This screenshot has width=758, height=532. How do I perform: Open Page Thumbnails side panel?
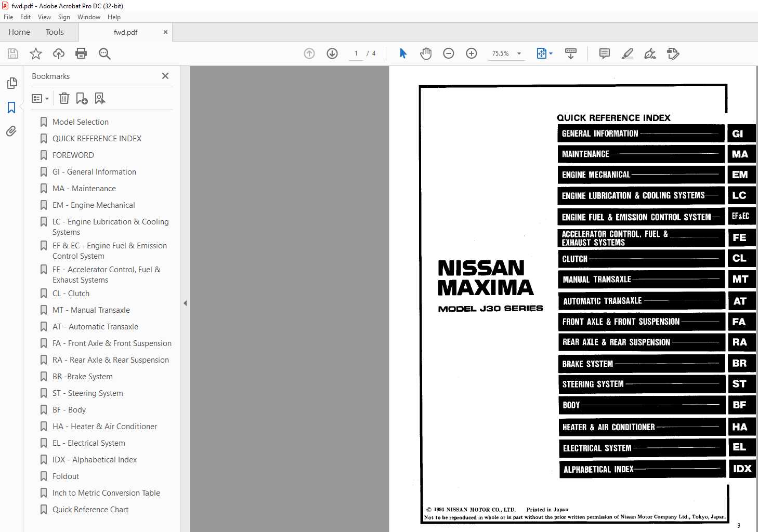[11, 83]
